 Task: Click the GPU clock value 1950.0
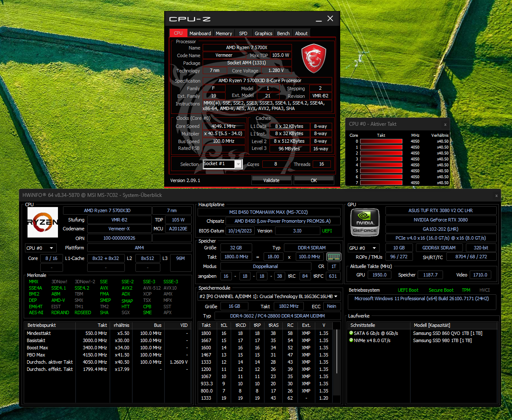(x=379, y=275)
